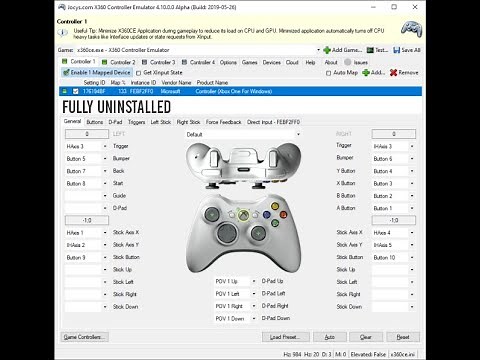Check the Get XInput State checkbox
This screenshot has width=480, height=360.
[139, 73]
